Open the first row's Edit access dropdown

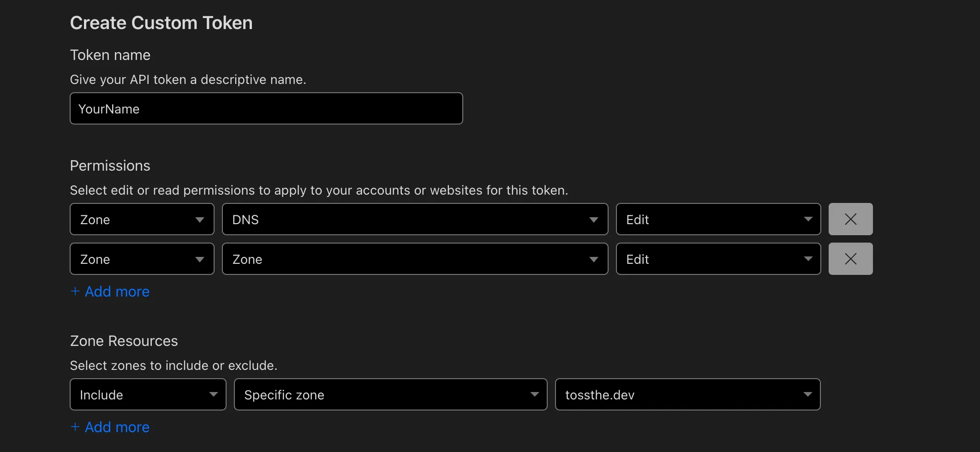click(x=718, y=219)
